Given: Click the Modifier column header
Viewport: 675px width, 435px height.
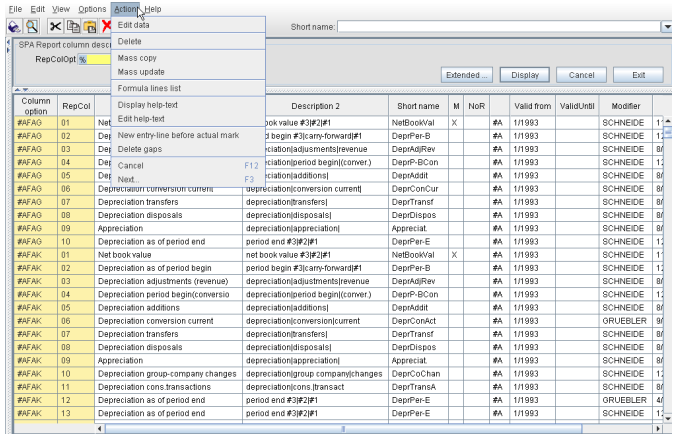Looking at the screenshot, I should tap(626, 106).
